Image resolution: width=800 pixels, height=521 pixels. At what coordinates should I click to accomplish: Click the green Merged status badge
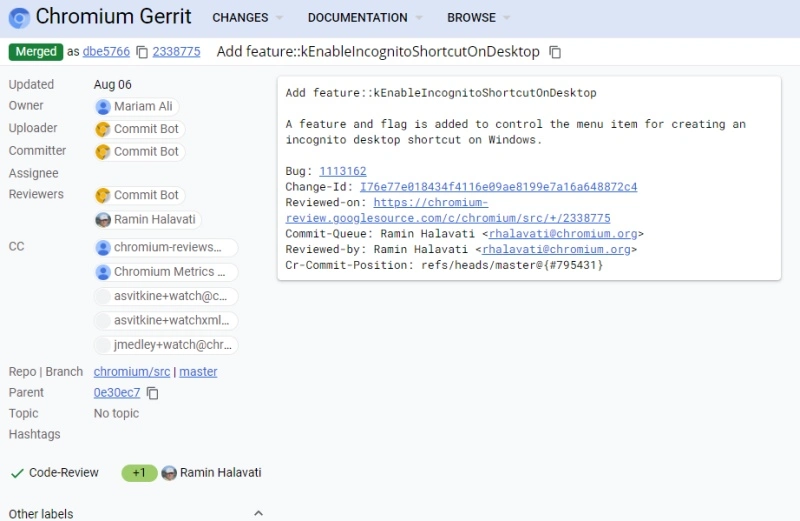pyautogui.click(x=35, y=52)
